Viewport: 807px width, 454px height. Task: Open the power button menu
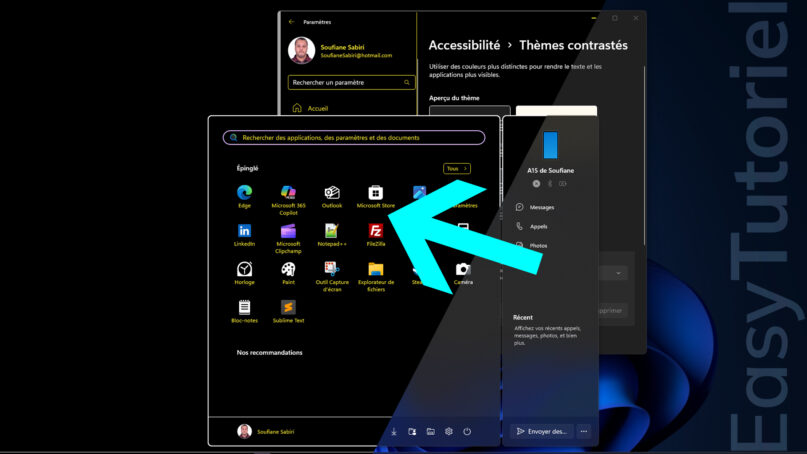[467, 431]
